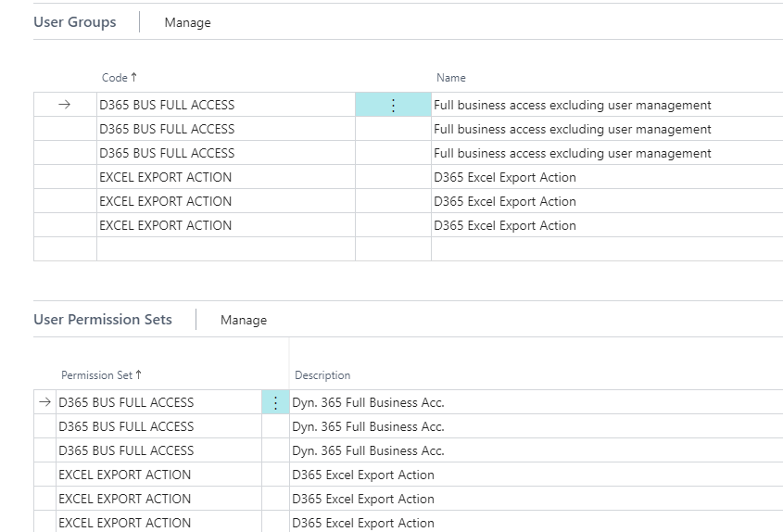Image resolution: width=783 pixels, height=532 pixels.
Task: Select first D365 BUS FULL ACCESS code in User Groups
Action: pyautogui.click(x=167, y=105)
